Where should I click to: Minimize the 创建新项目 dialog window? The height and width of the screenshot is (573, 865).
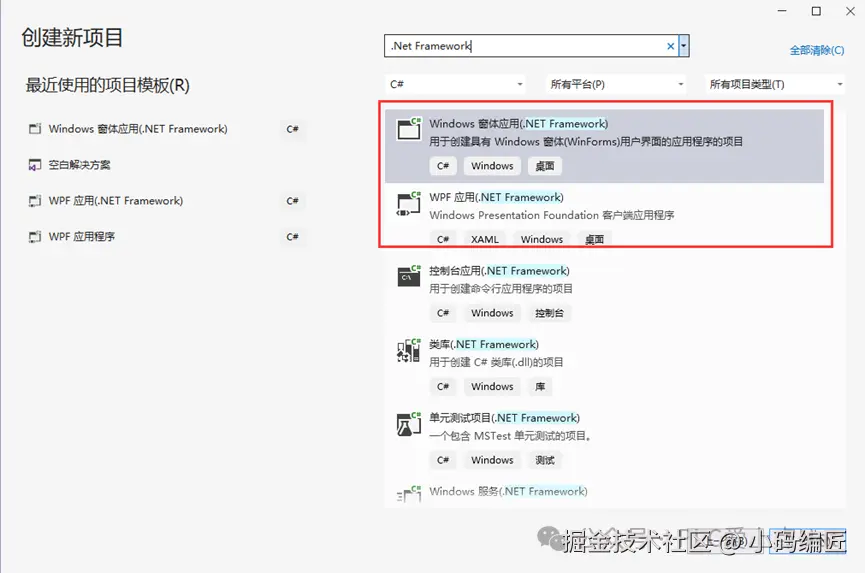[x=782, y=11]
